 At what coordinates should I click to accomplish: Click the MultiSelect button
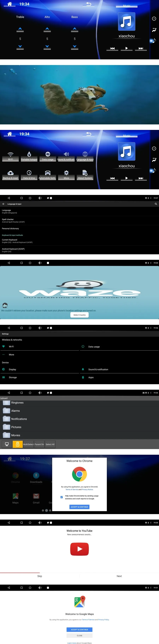(28, 444)
